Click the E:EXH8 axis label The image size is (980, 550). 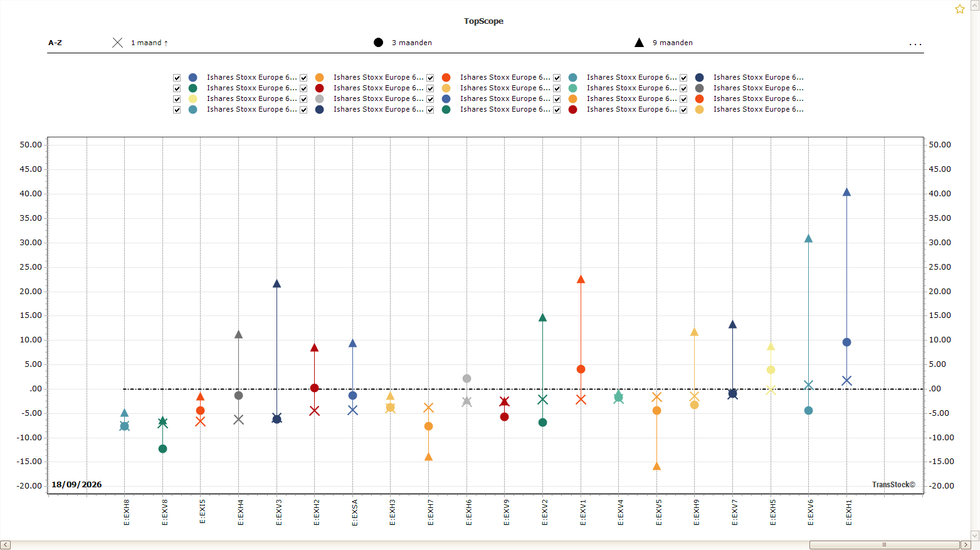127,512
